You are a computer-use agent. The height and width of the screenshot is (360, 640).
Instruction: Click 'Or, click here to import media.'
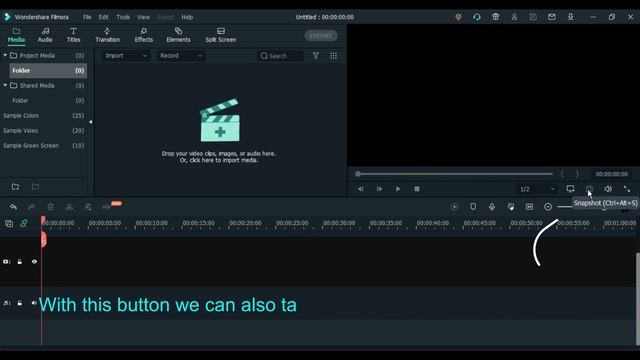(x=219, y=160)
